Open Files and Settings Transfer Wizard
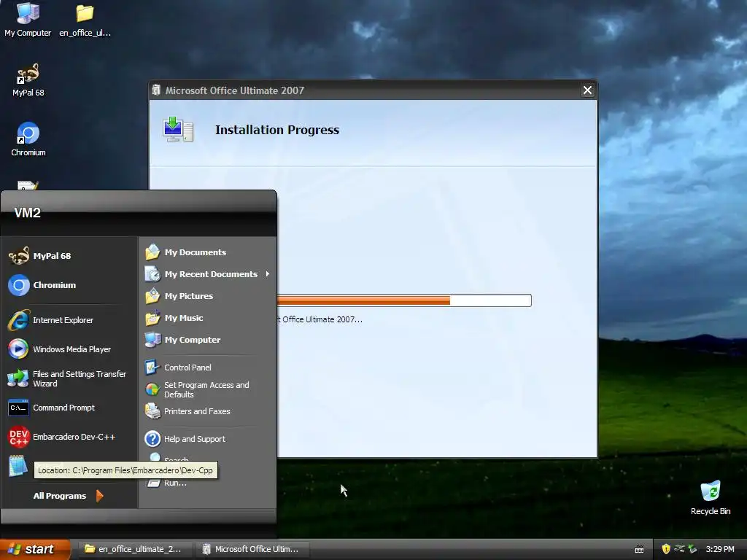 69,378
